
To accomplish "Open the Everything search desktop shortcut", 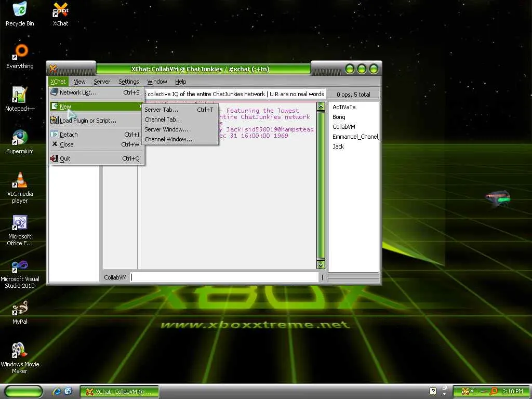I will pos(20,57).
